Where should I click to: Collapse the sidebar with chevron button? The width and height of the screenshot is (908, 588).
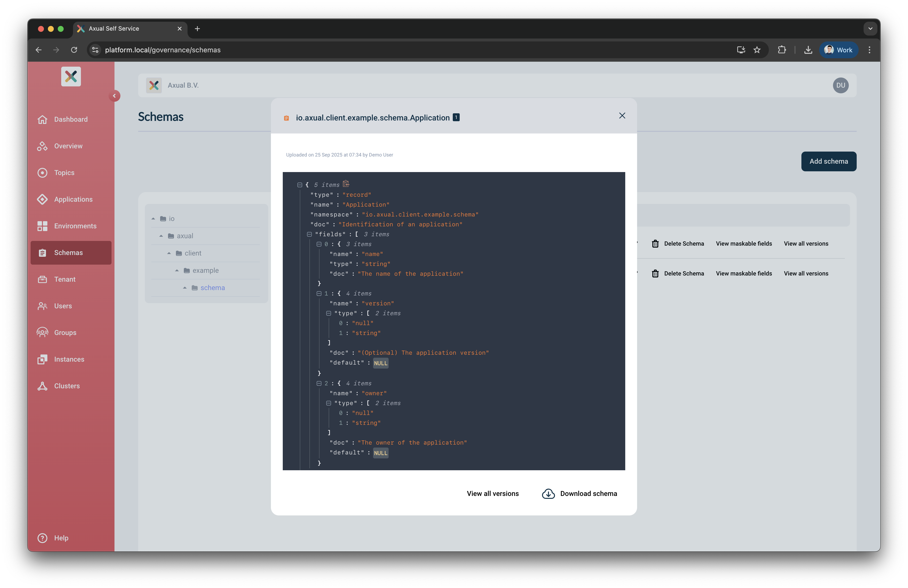tap(114, 96)
